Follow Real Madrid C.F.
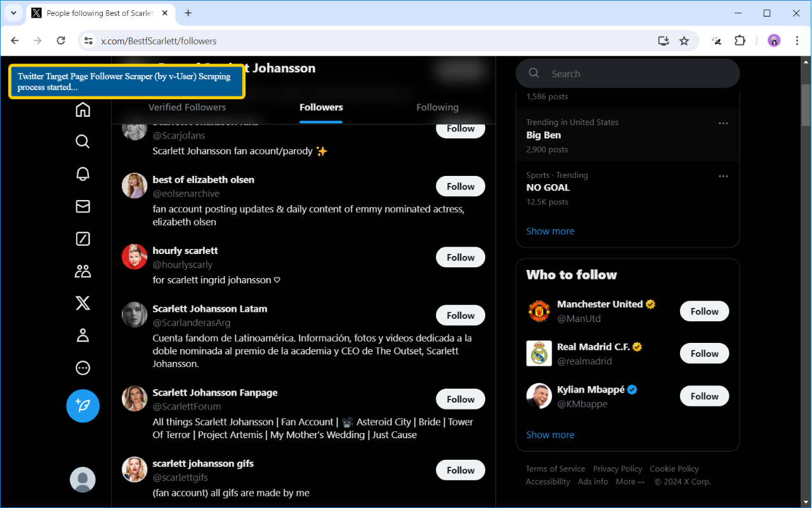The image size is (812, 508). coord(704,354)
